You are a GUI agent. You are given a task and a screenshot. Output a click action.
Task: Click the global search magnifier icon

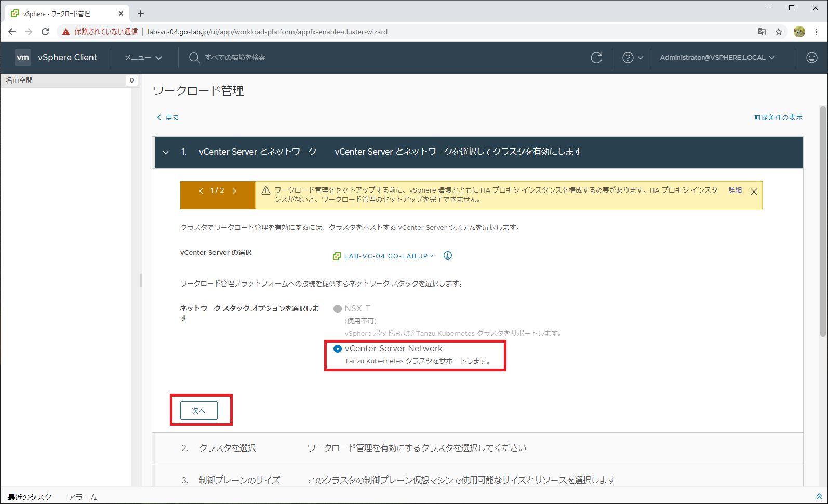(x=194, y=58)
